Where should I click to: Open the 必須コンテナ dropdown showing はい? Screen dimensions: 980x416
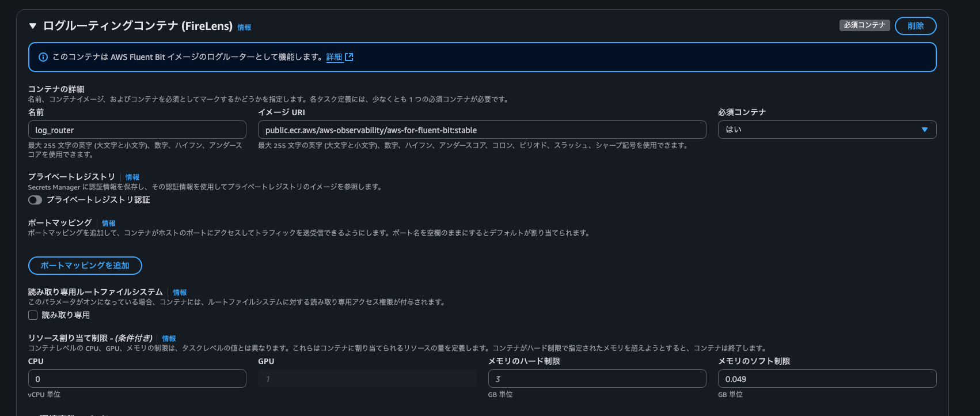pyautogui.click(x=827, y=130)
